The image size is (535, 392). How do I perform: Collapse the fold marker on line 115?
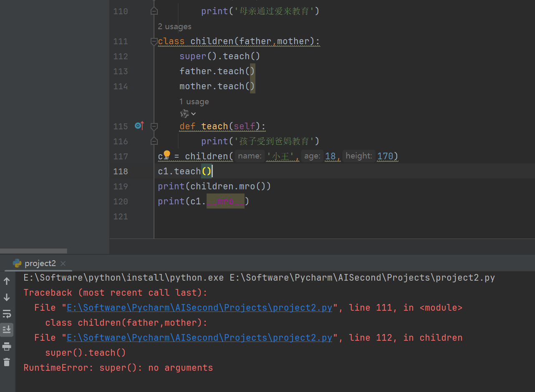click(x=154, y=126)
